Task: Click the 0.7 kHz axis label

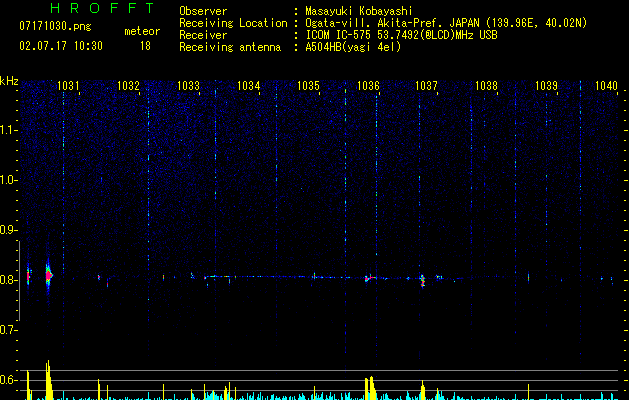Action: pos(7,330)
